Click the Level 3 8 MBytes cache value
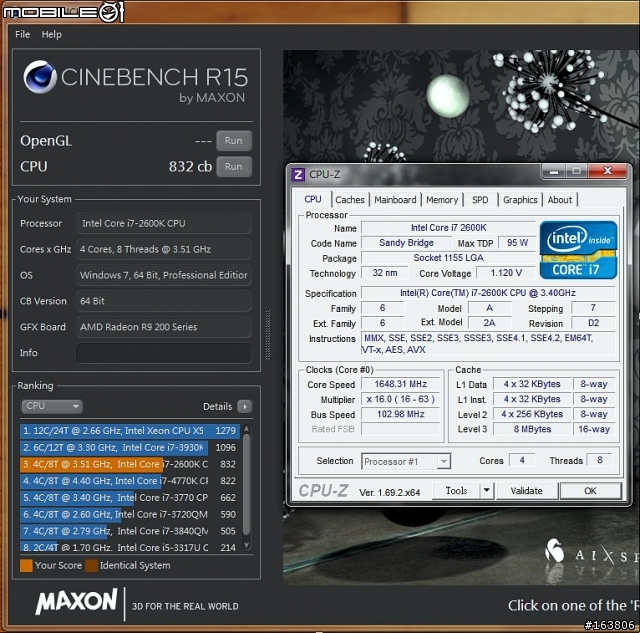This screenshot has height=633, width=640. click(532, 429)
